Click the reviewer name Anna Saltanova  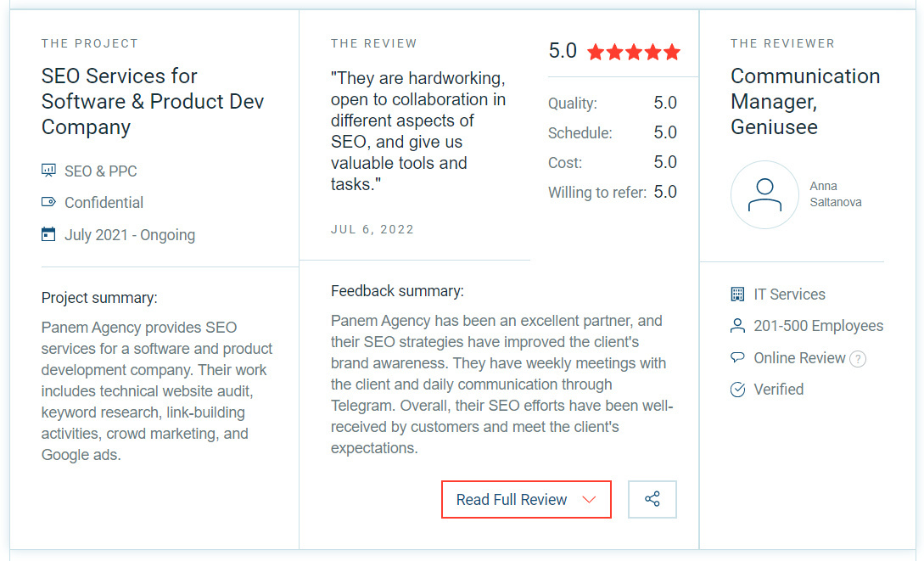(835, 194)
